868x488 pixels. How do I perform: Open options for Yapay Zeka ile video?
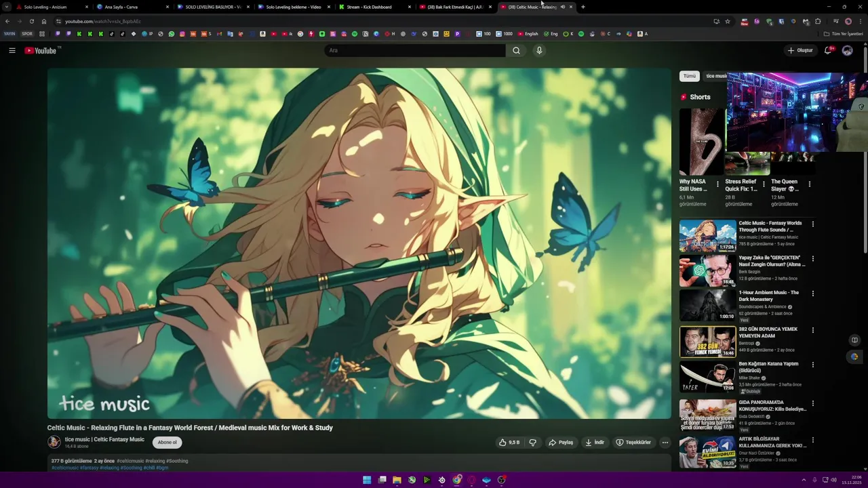[813, 259]
